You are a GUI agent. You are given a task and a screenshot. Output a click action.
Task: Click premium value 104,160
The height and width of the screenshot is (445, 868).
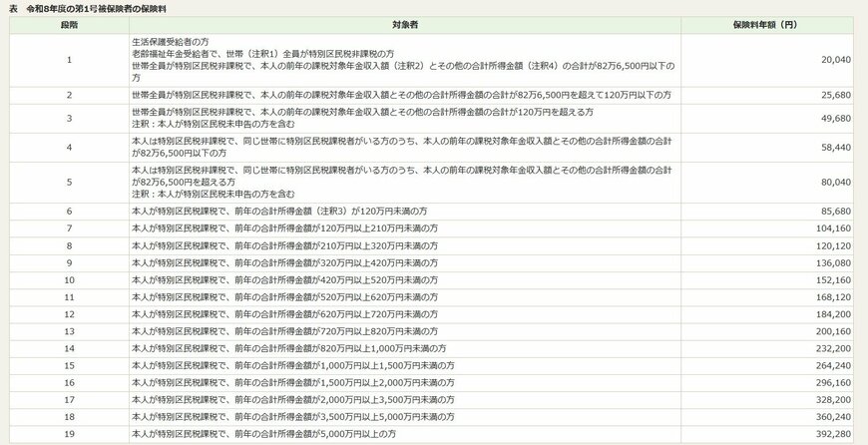click(x=834, y=228)
